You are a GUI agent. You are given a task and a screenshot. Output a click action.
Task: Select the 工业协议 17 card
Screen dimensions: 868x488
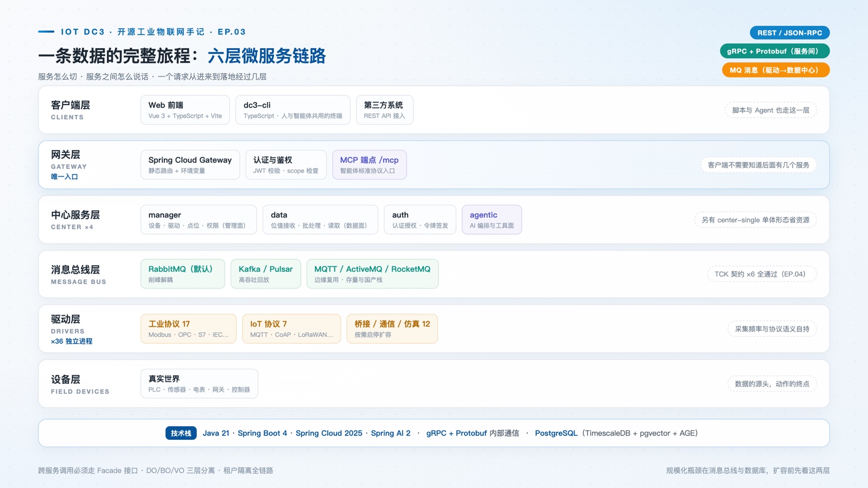189,329
